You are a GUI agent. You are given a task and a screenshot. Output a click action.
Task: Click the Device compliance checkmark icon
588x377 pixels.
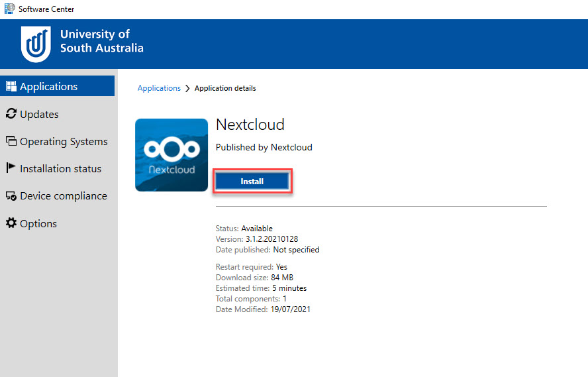11,196
